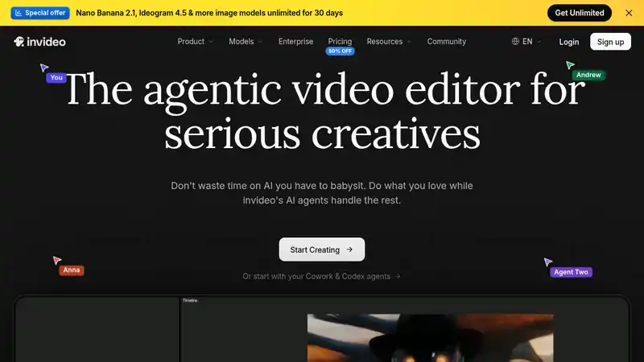Click the globe language icon
The width and height of the screenshot is (644, 362).
[515, 42]
